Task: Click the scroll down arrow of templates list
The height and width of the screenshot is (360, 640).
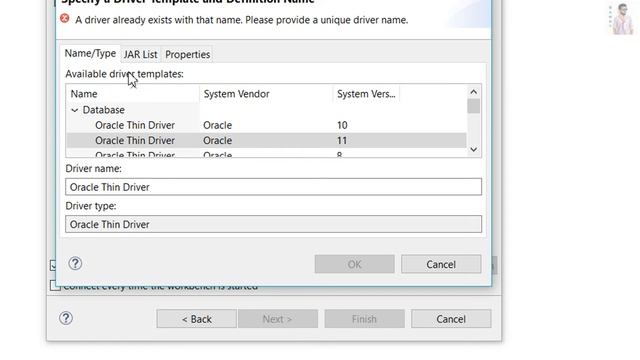Action: pyautogui.click(x=473, y=149)
